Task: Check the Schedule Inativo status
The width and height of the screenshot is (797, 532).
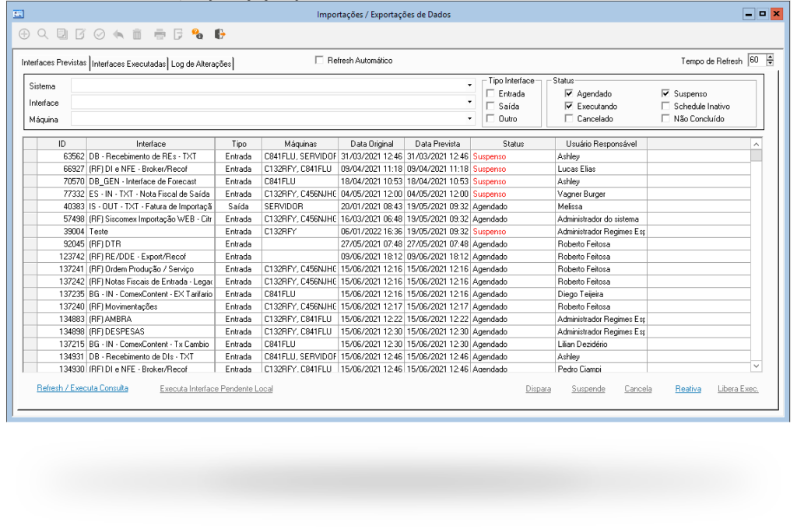Action: pos(665,107)
